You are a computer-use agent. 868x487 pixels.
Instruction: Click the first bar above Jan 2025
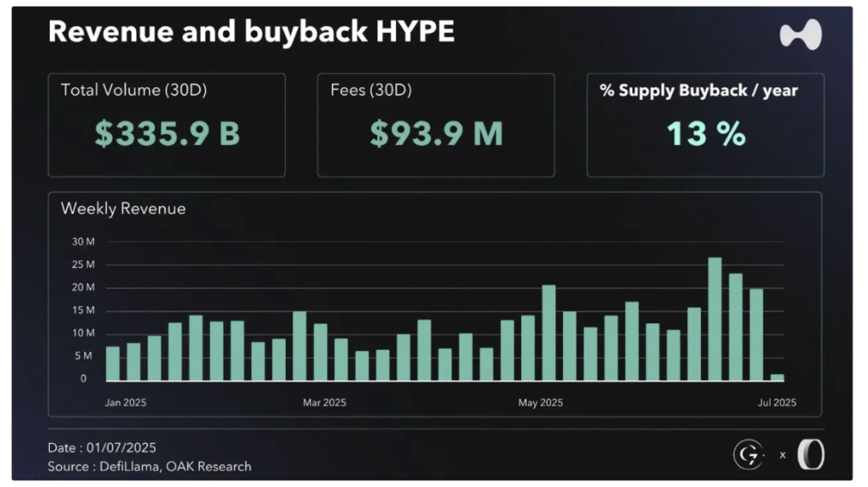[113, 363]
